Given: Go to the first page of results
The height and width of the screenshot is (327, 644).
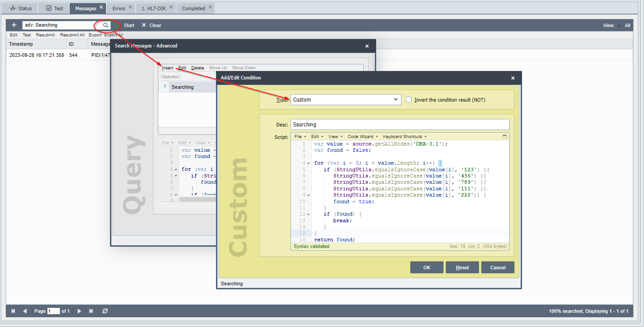Looking at the screenshot, I should (13, 311).
